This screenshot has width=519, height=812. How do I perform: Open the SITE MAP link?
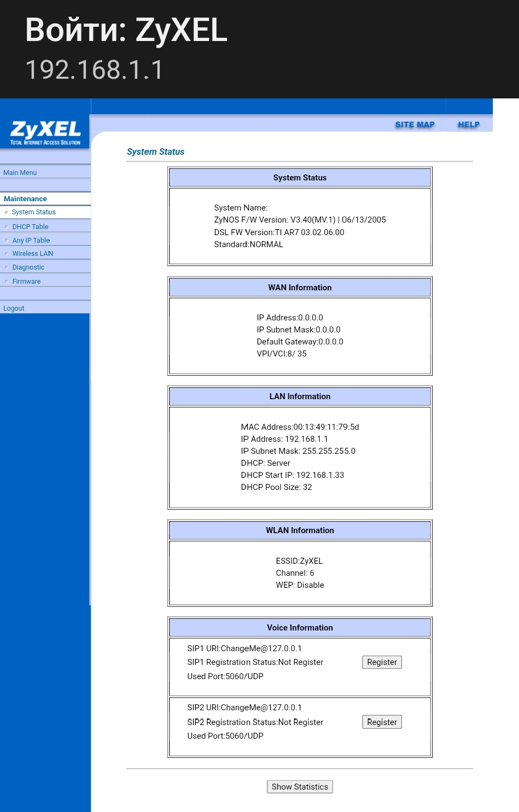coord(415,125)
